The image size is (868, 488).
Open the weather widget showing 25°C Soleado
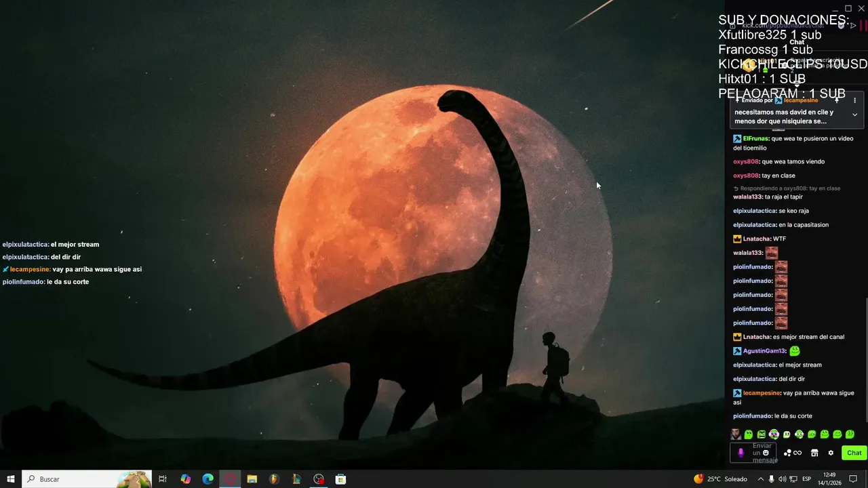(720, 479)
